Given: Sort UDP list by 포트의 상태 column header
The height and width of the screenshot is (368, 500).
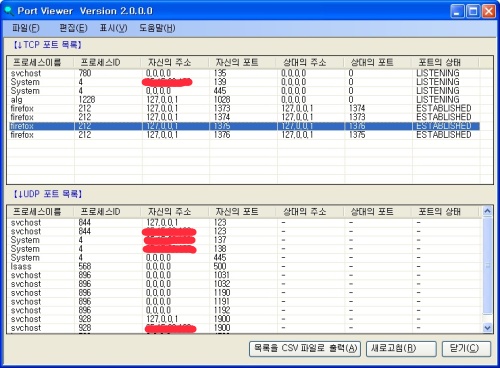Looking at the screenshot, I should click(x=446, y=212).
